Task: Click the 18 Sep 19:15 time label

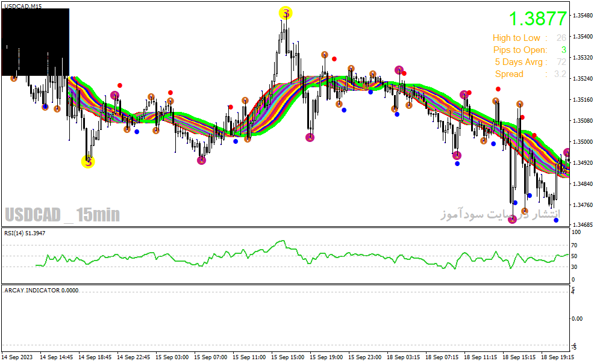Action: coord(557,357)
